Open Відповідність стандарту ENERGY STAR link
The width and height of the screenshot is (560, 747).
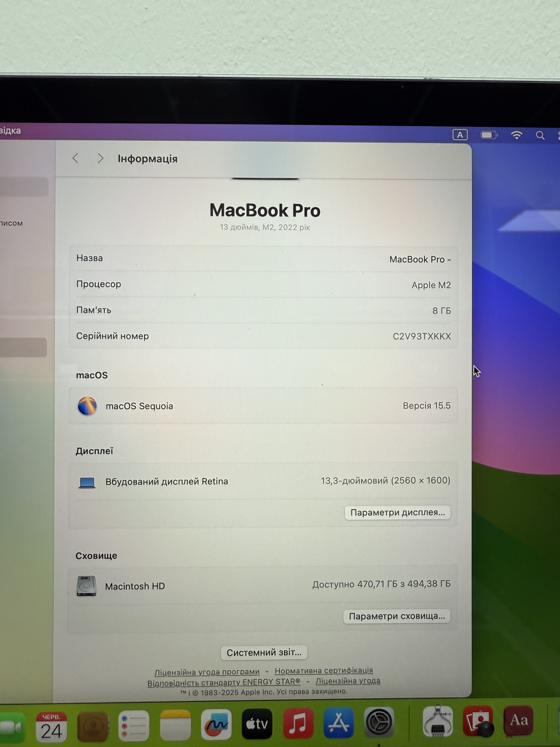tap(224, 682)
